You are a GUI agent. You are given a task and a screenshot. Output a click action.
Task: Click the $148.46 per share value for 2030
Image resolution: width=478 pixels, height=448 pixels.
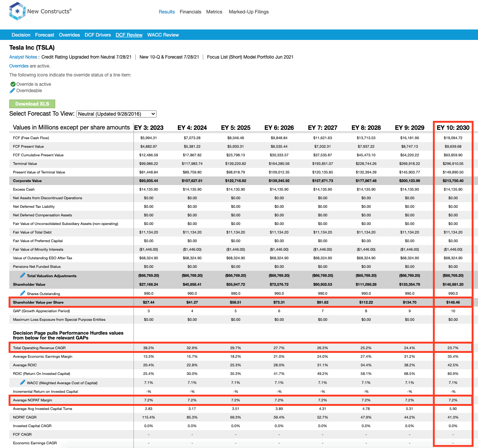pos(453,303)
